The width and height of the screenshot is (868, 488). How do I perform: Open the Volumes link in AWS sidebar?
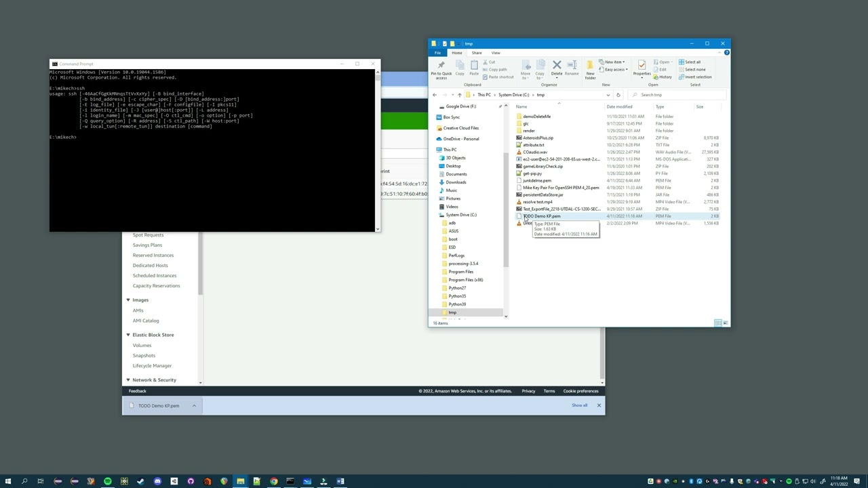(142, 346)
